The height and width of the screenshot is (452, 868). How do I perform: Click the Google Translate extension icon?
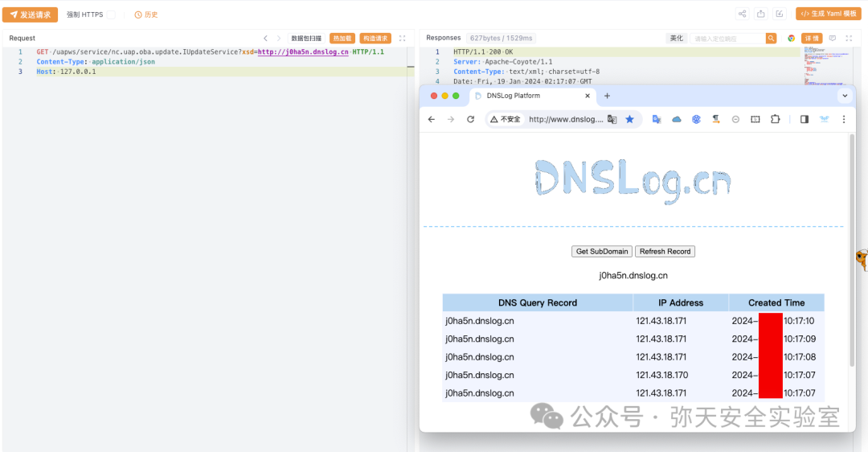(657, 119)
